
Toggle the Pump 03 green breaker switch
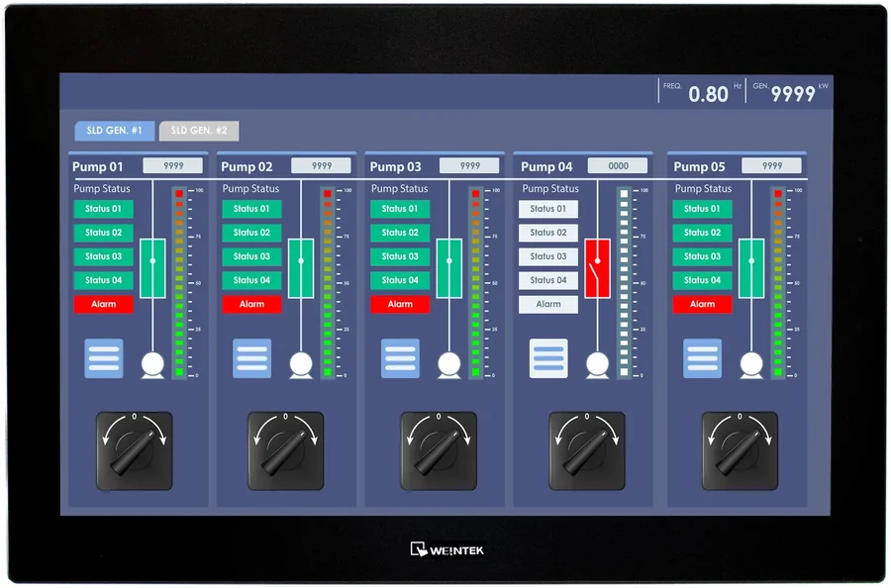click(x=449, y=268)
